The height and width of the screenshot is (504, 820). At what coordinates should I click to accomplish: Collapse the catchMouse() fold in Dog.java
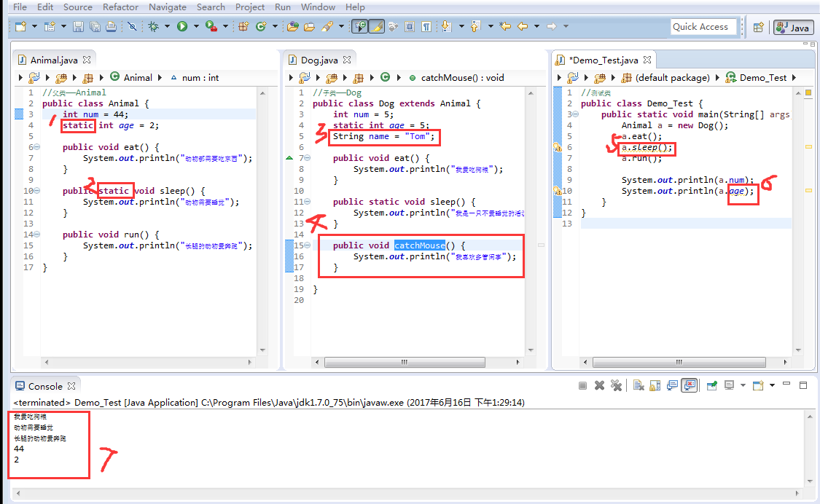click(x=307, y=245)
